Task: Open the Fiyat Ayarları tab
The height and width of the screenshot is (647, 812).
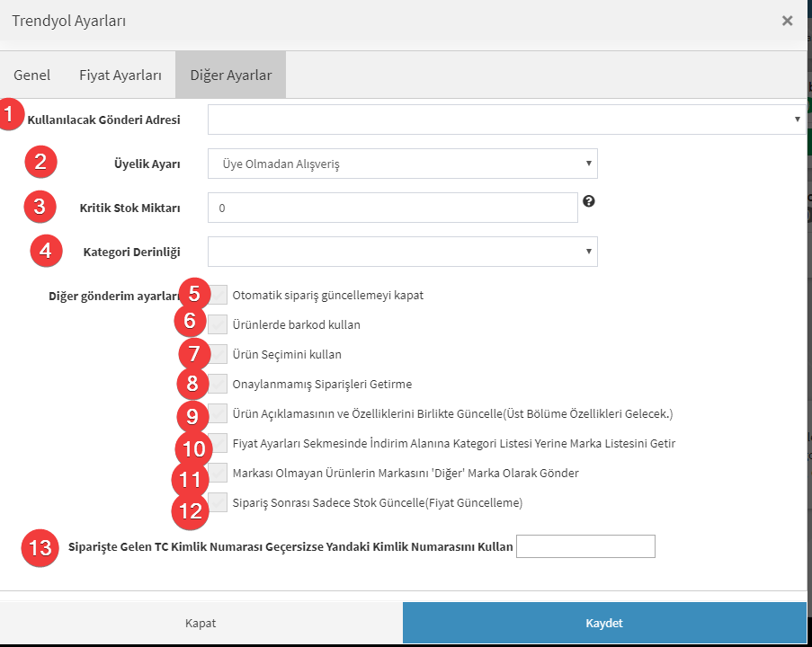Action: click(x=120, y=75)
